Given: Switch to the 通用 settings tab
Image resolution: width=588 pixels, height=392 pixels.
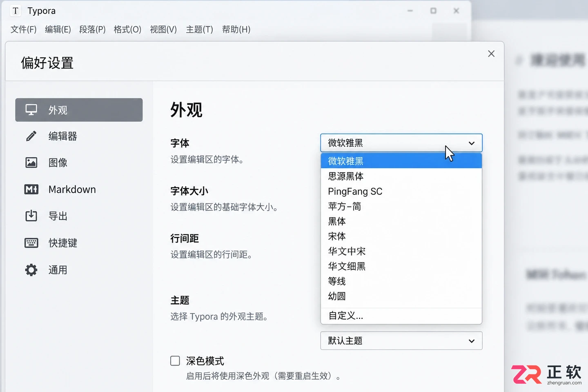Looking at the screenshot, I should coord(79,270).
